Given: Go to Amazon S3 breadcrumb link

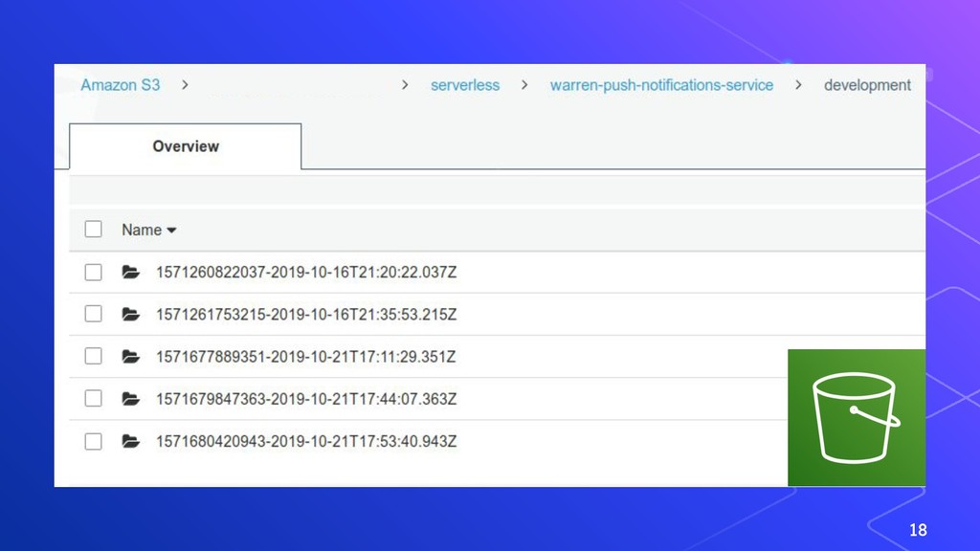Looking at the screenshot, I should [120, 85].
